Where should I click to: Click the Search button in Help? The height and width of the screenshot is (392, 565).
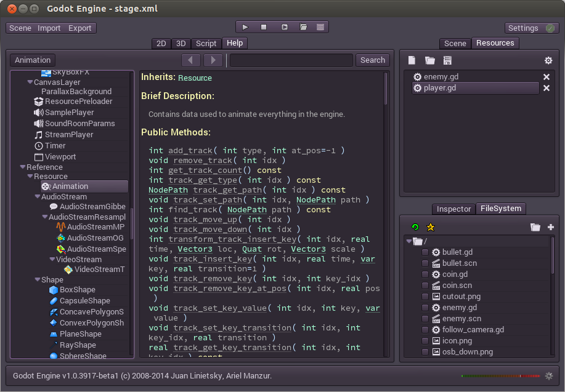(x=373, y=60)
